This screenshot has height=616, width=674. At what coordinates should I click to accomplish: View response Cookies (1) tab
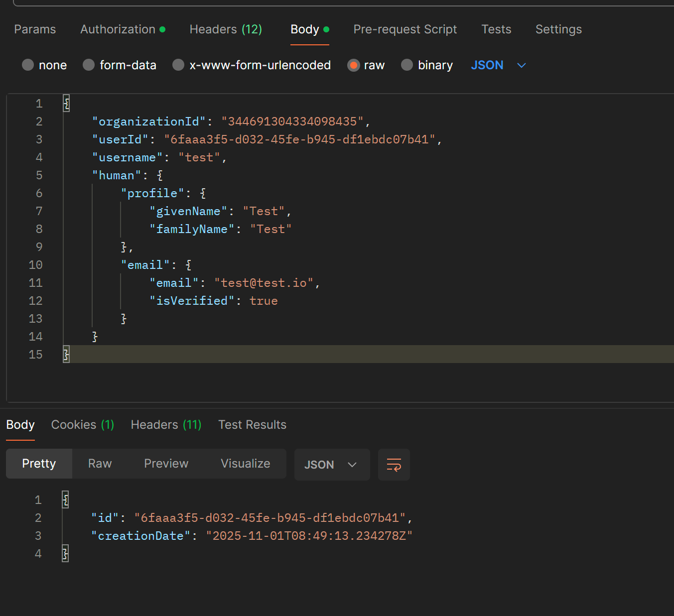click(x=83, y=425)
